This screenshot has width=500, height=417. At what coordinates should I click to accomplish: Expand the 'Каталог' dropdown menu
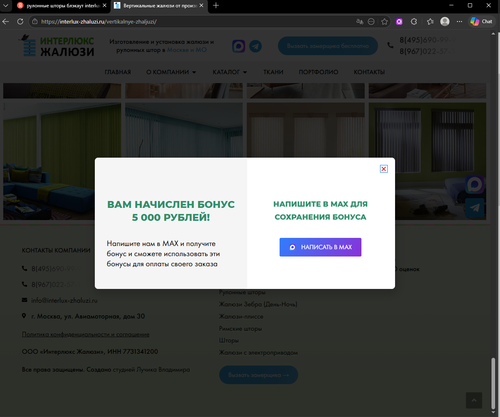230,72
